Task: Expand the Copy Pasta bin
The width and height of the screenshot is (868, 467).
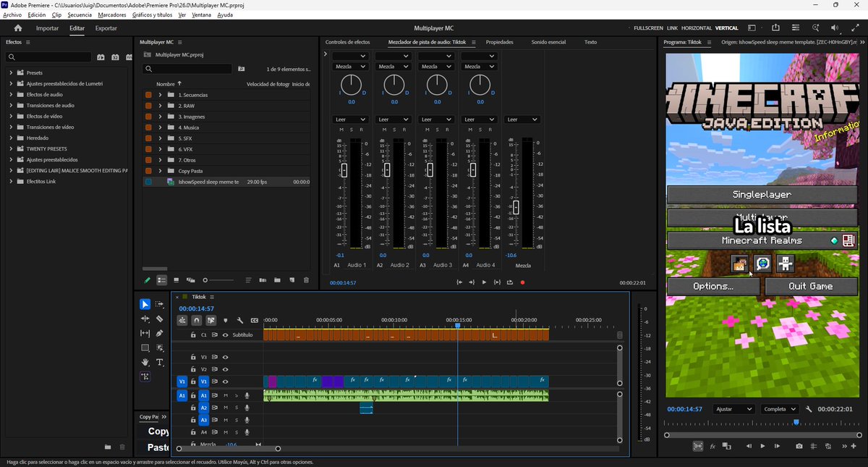Action: coord(160,171)
